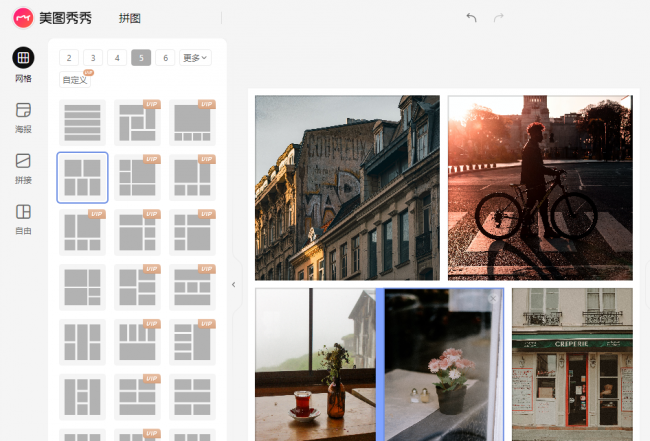Select the 4-photo layout count
The height and width of the screenshot is (441, 650).
point(117,58)
